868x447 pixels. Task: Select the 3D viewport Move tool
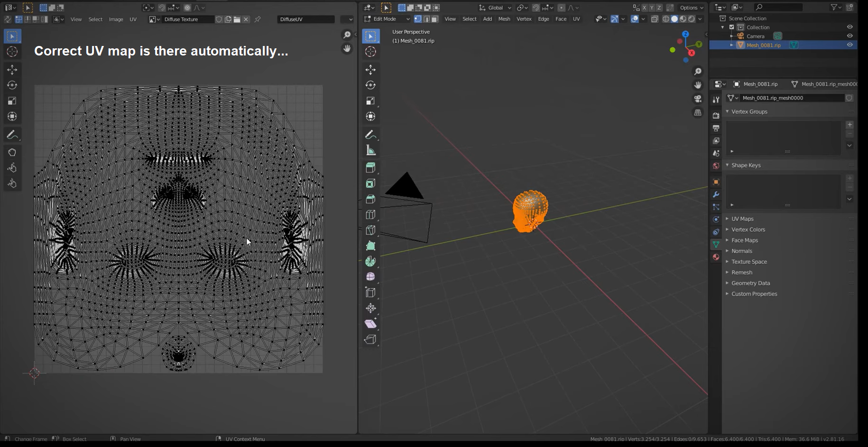pyautogui.click(x=370, y=70)
